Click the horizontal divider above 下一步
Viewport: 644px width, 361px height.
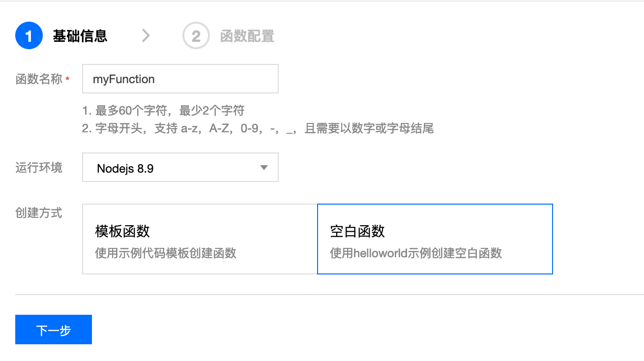point(329,295)
